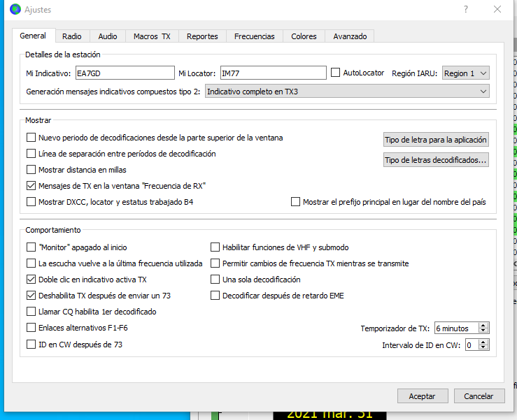This screenshot has height=420, width=517.
Task: Open "Tipo de letra para la aplicación"
Action: (436, 140)
